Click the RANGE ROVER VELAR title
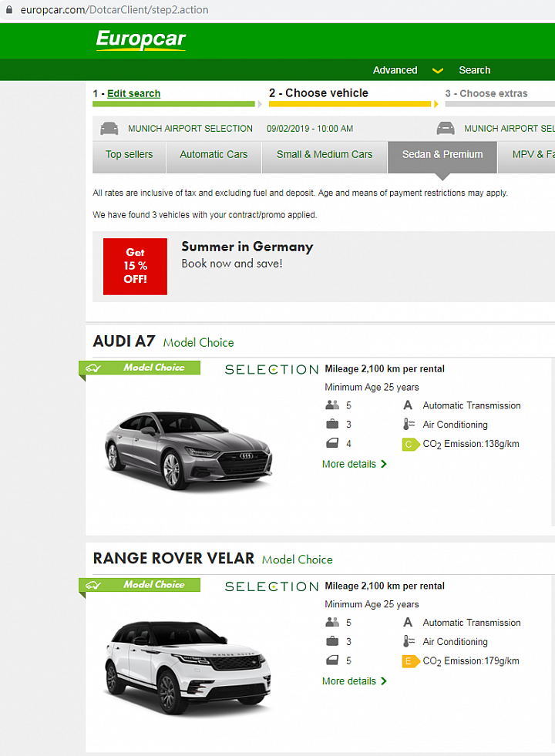 173,558
